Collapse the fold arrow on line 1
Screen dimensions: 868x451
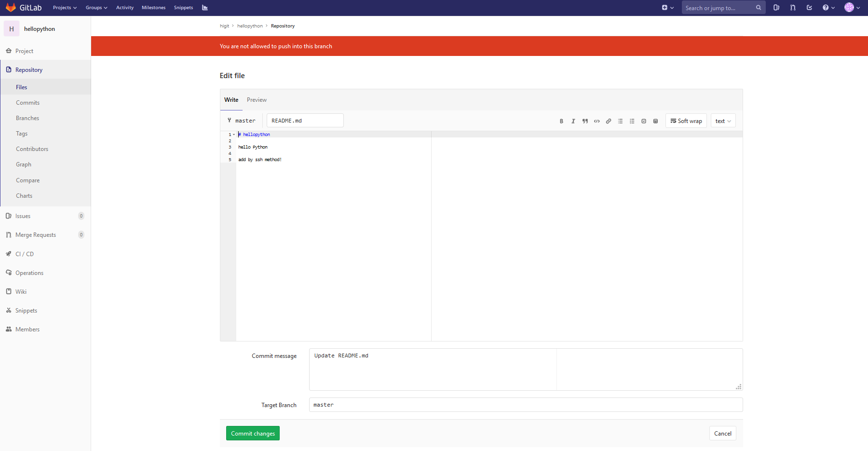click(234, 135)
